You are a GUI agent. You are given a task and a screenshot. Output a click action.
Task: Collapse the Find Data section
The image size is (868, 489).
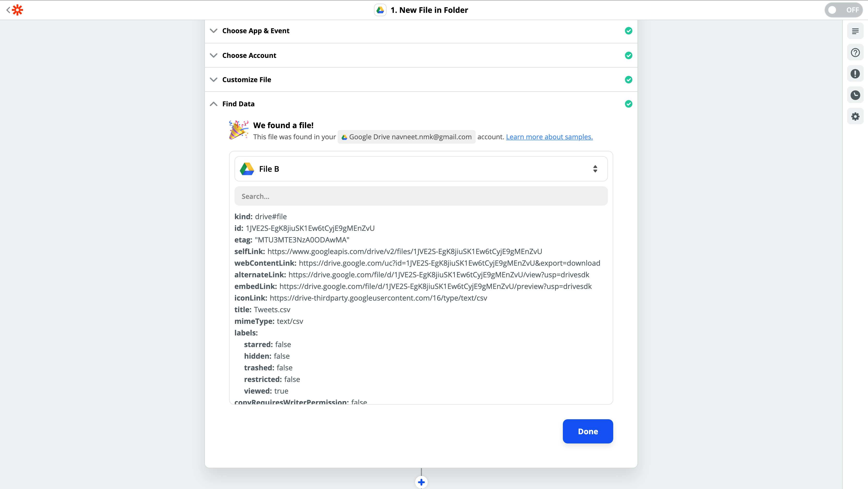(x=421, y=104)
